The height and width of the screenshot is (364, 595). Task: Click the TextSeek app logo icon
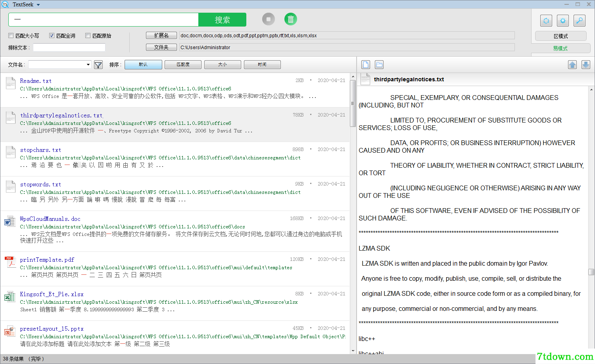click(x=5, y=4)
